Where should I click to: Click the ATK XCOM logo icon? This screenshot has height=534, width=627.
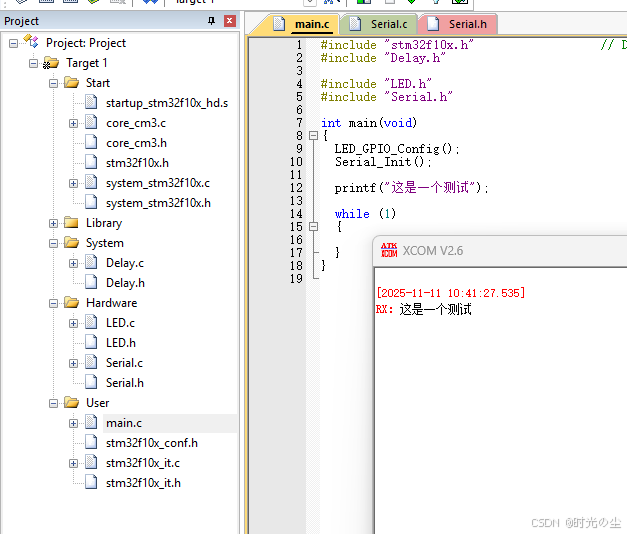[x=389, y=250]
